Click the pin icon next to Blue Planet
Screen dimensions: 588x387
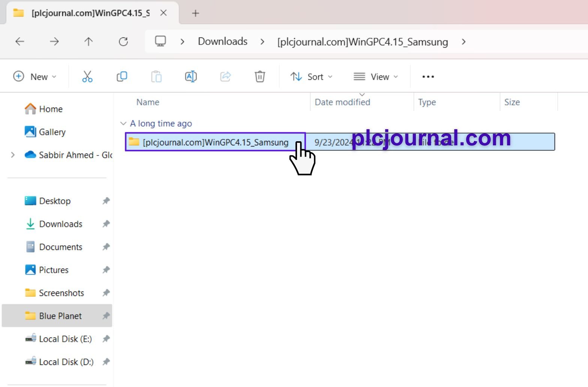click(x=106, y=316)
